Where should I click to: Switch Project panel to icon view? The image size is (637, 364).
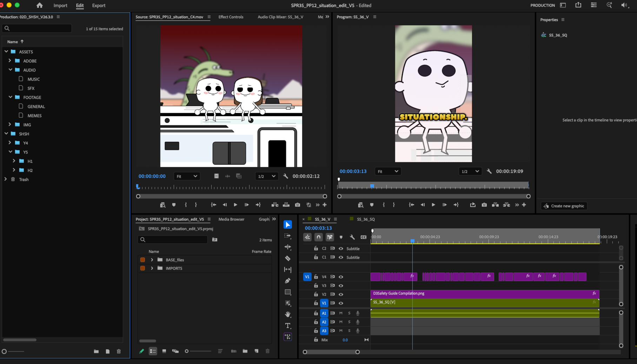164,351
